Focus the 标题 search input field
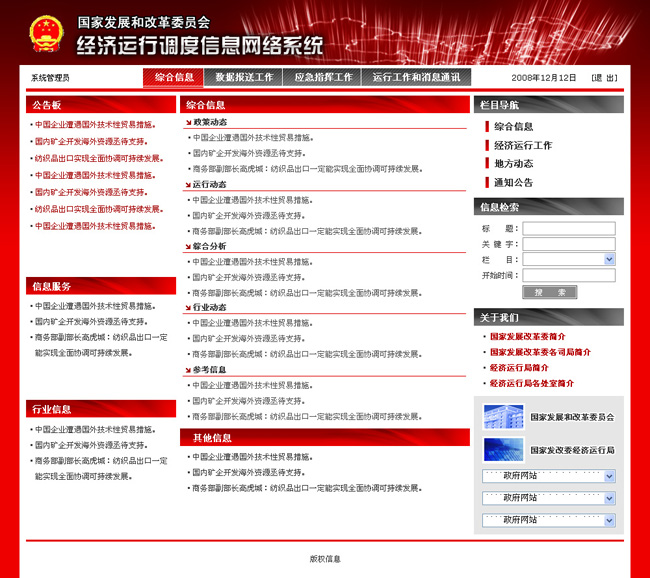This screenshot has width=650, height=578. (x=569, y=228)
